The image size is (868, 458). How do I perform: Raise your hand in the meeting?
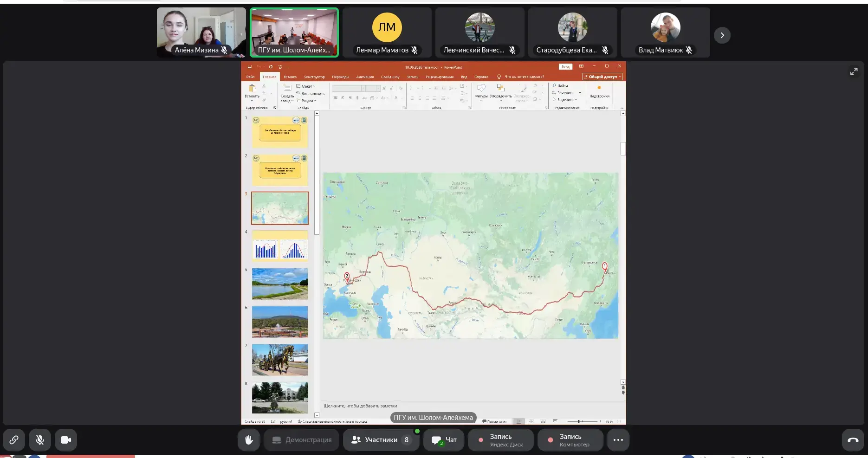click(249, 440)
